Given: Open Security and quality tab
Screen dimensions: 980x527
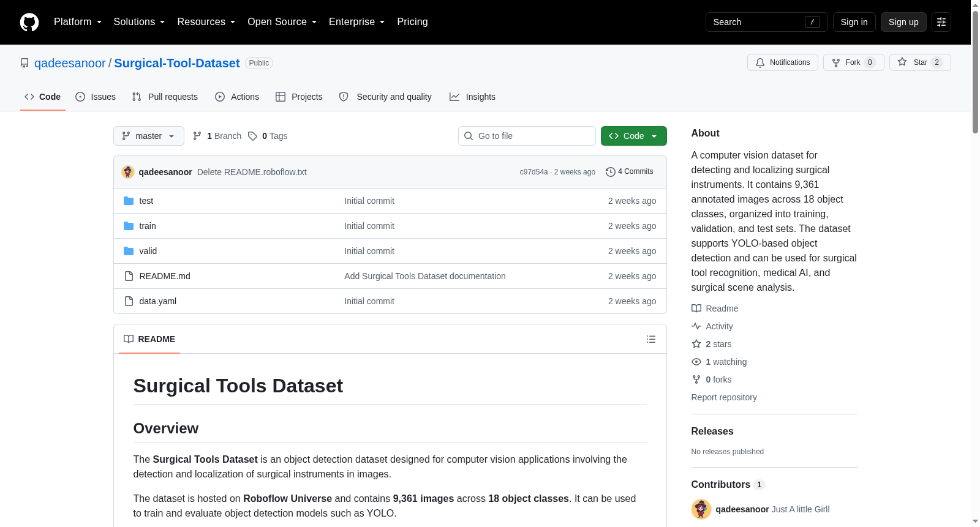Looking at the screenshot, I should click(x=385, y=97).
